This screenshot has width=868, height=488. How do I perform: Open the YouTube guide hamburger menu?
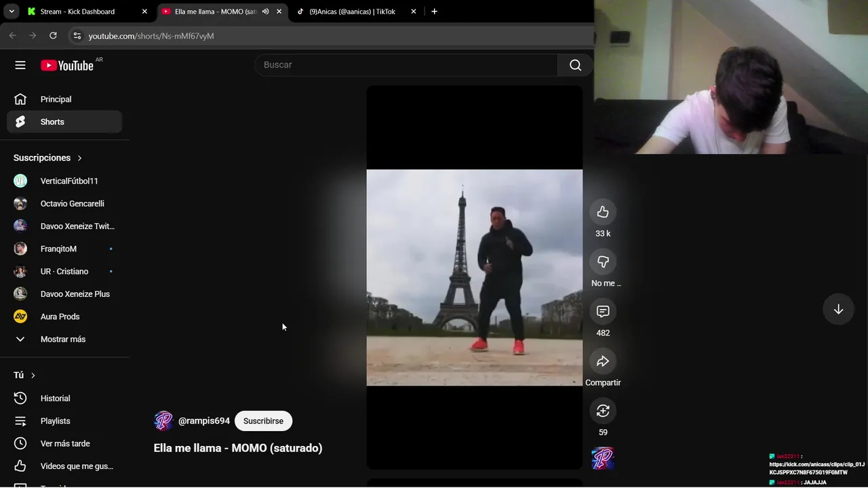click(x=20, y=65)
